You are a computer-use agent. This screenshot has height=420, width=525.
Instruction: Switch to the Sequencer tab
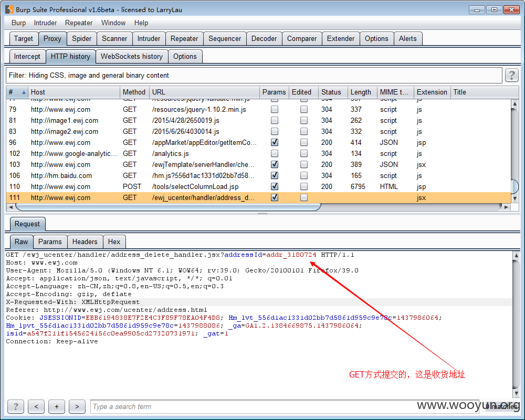[225, 38]
